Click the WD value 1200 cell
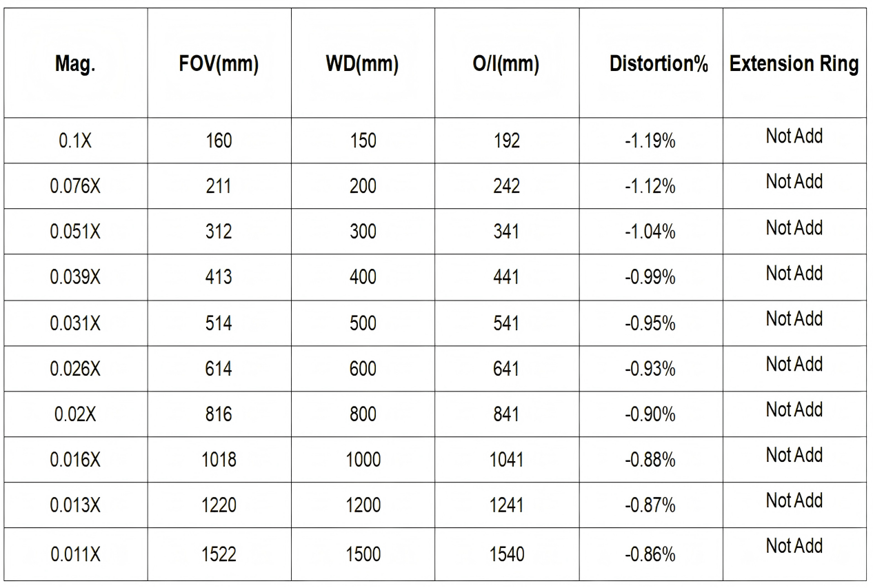This screenshot has width=873, height=588. [x=363, y=505]
